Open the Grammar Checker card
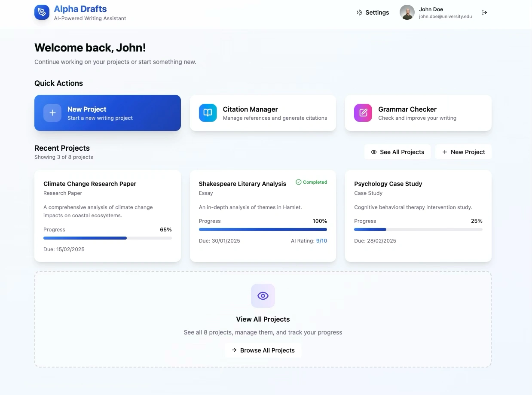Screen dimensions: 532x395 (418, 113)
